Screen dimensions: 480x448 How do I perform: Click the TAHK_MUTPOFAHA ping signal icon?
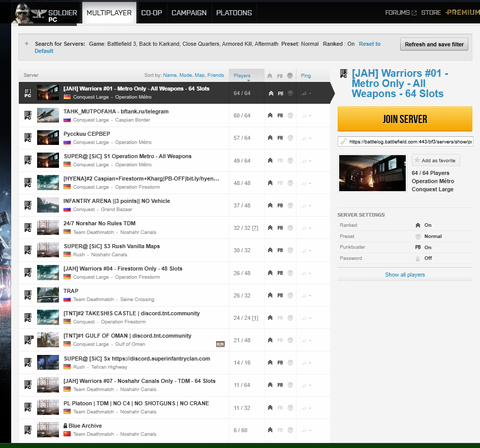pos(304,116)
